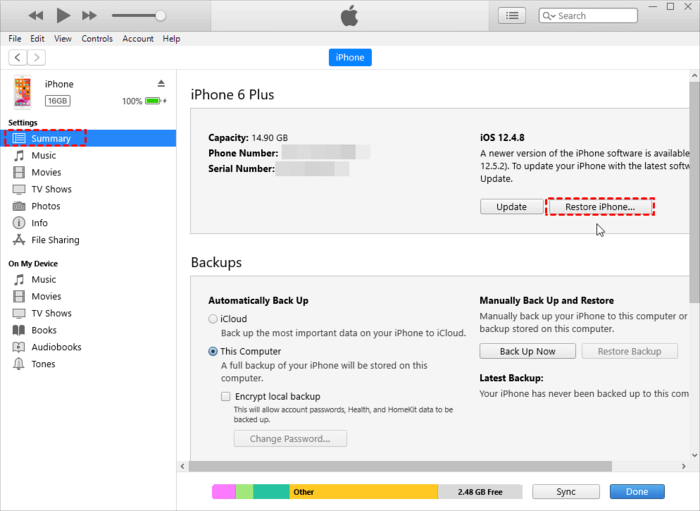Skip forward with fast-forward icon

coord(89,15)
